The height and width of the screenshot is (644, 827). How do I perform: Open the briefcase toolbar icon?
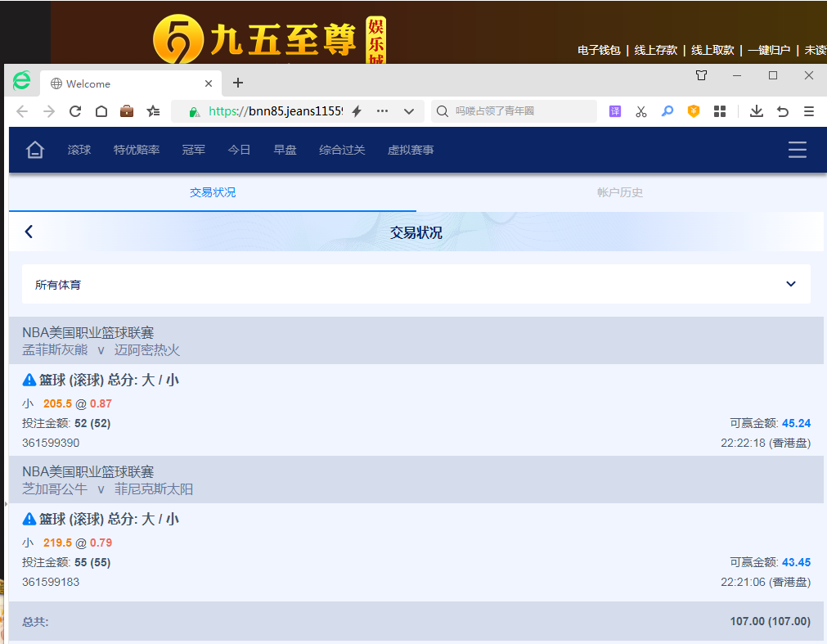tap(127, 111)
